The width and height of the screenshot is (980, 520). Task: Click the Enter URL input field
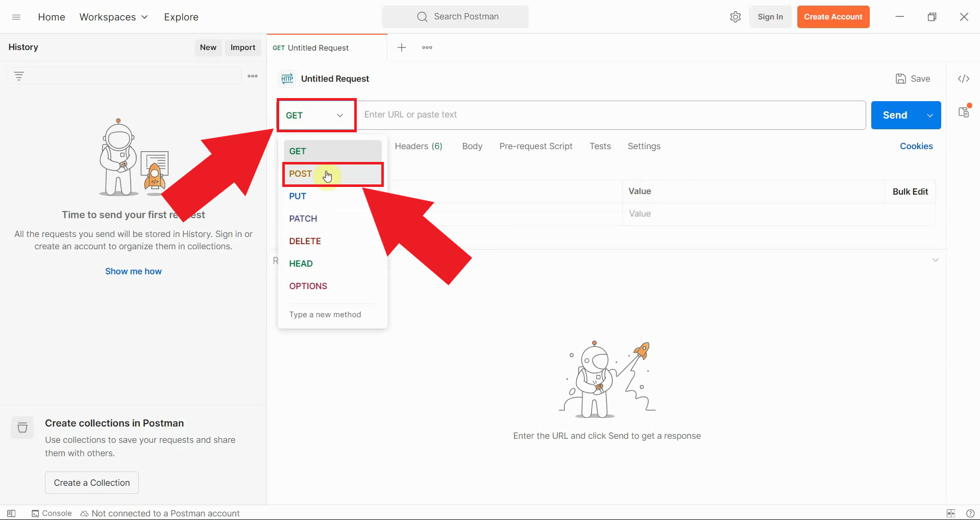click(x=561, y=114)
